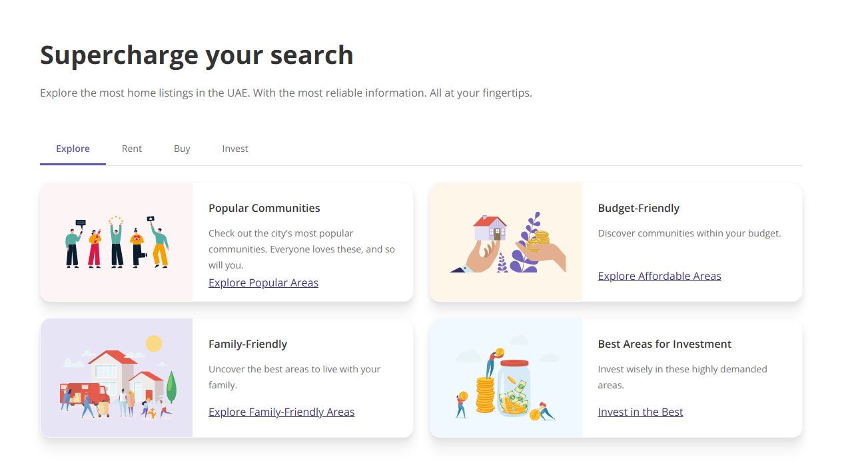868x473 pixels.
Task: Follow the Explore Affordable Areas link
Action: point(659,276)
